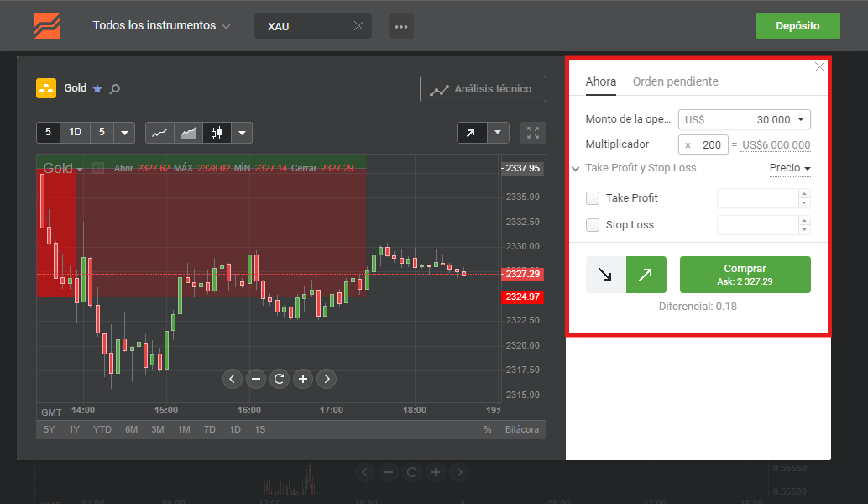Select the first 5 timeframe button
This screenshot has width=868, height=504.
coord(48,133)
